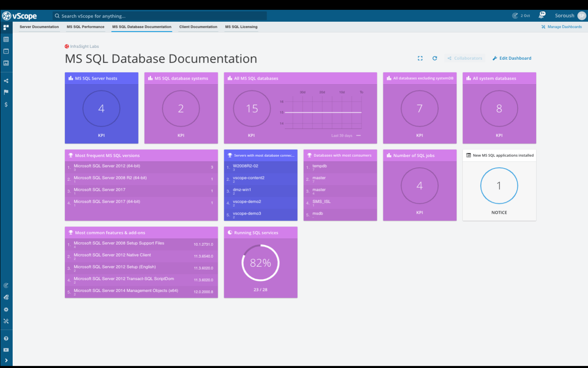Click the 15 KPI circle in All MS SQL databases
Screen dimensions: 588x368
(252, 108)
